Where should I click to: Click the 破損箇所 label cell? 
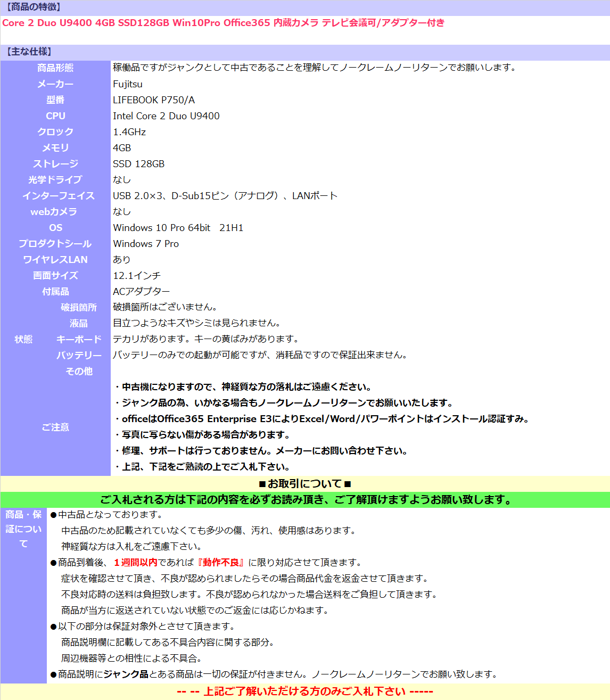click(x=79, y=308)
